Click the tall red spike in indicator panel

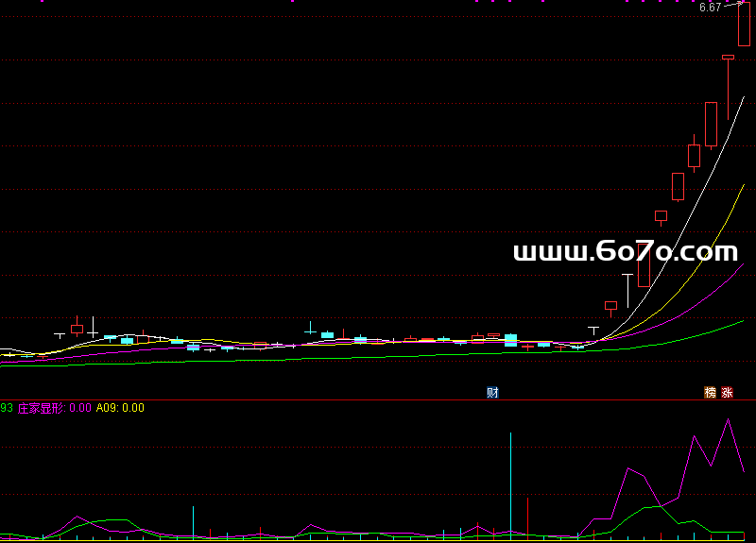pos(528,518)
